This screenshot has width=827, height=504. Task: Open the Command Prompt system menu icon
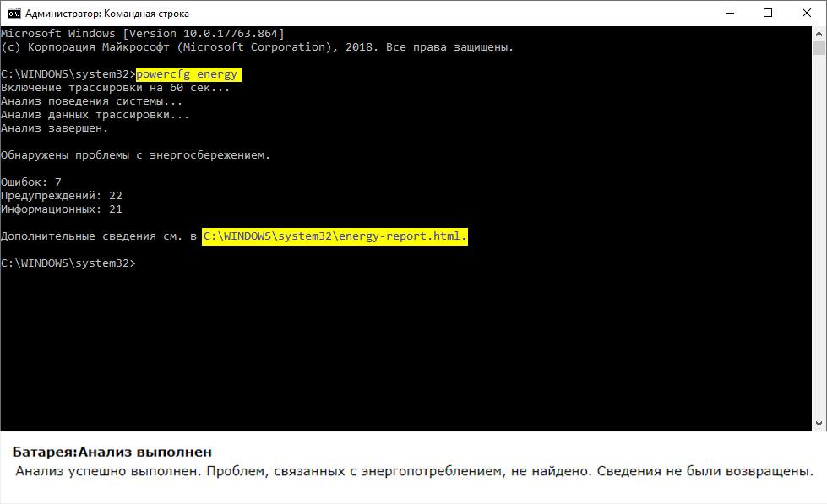point(14,14)
